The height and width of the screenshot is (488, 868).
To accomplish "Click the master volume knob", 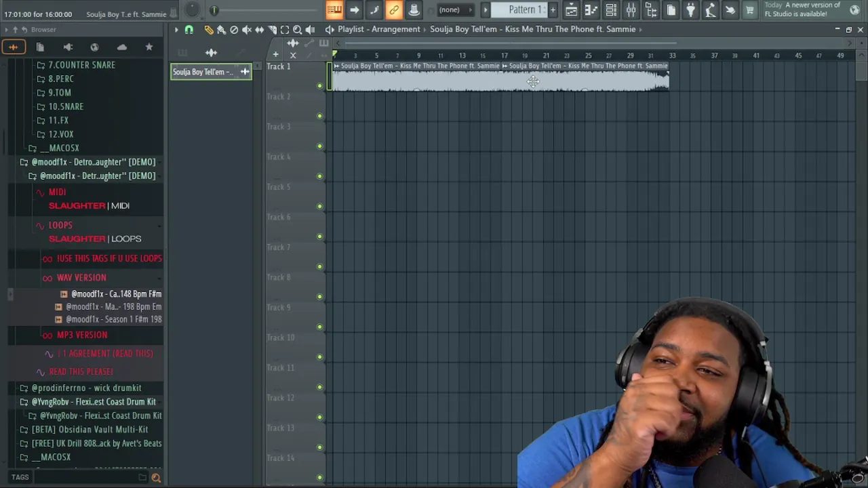I will click(x=193, y=9).
